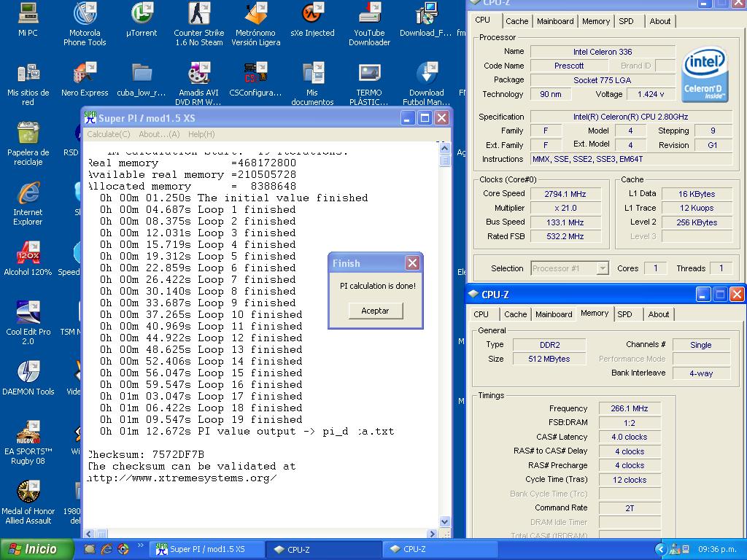The image size is (747, 560).
Task: Click the Intel Celeron D logo
Action: click(704, 74)
